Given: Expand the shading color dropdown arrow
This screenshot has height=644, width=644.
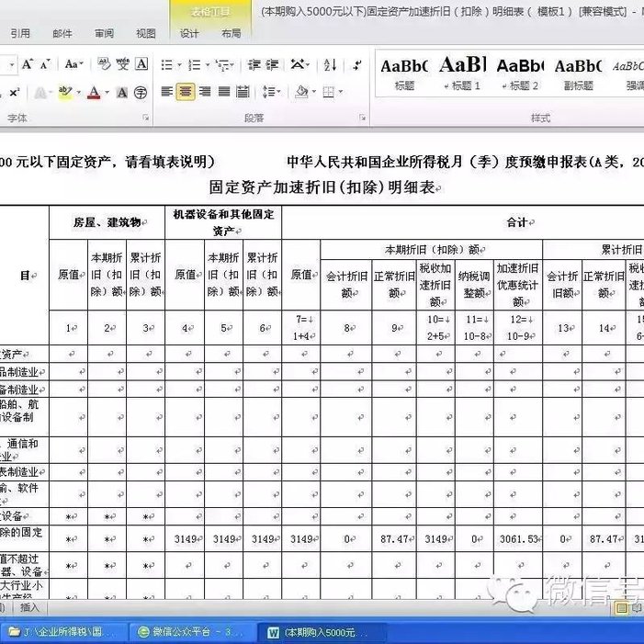Looking at the screenshot, I should [x=314, y=92].
